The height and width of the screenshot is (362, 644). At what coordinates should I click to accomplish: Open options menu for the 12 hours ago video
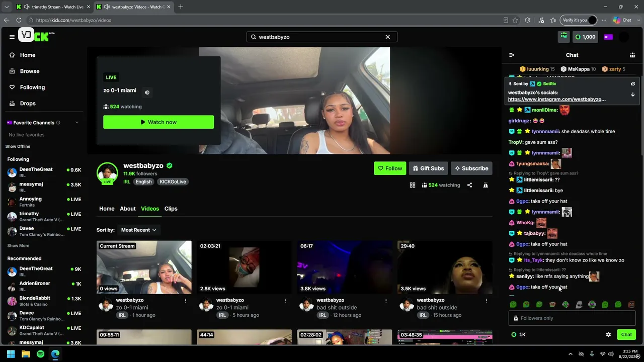[386, 301]
